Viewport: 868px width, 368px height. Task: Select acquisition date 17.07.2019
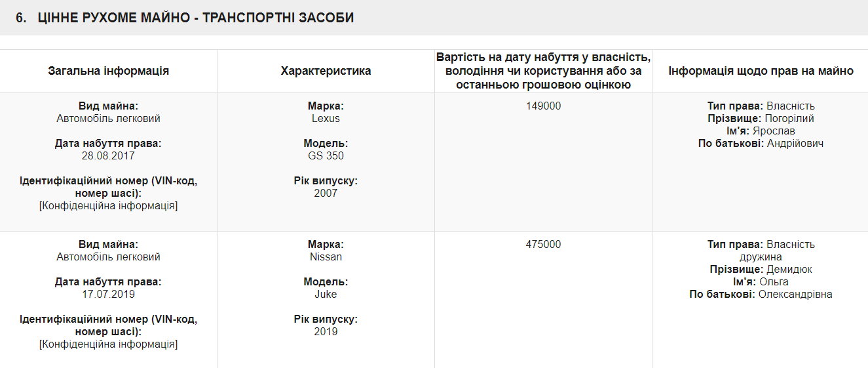109,295
